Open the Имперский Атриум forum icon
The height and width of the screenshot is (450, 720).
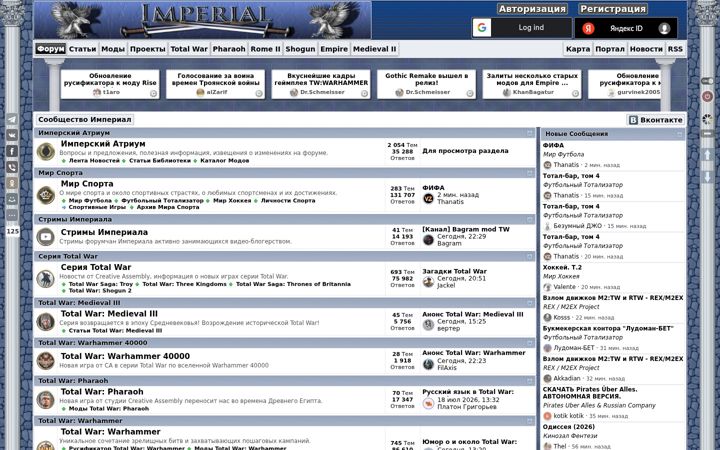click(45, 152)
